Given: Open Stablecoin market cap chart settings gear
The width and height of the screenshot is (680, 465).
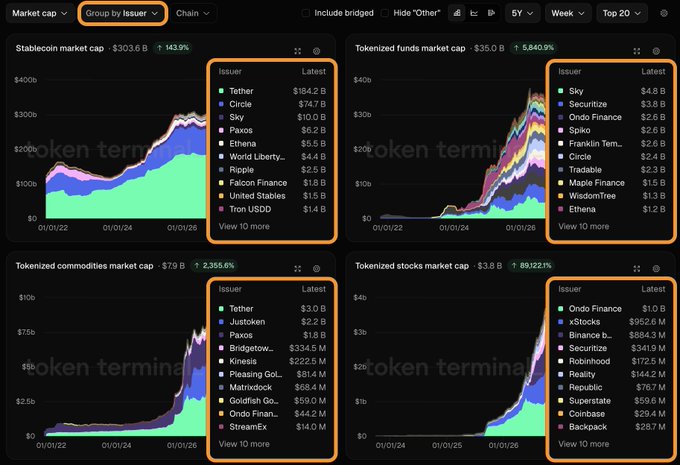Looking at the screenshot, I should pos(317,51).
